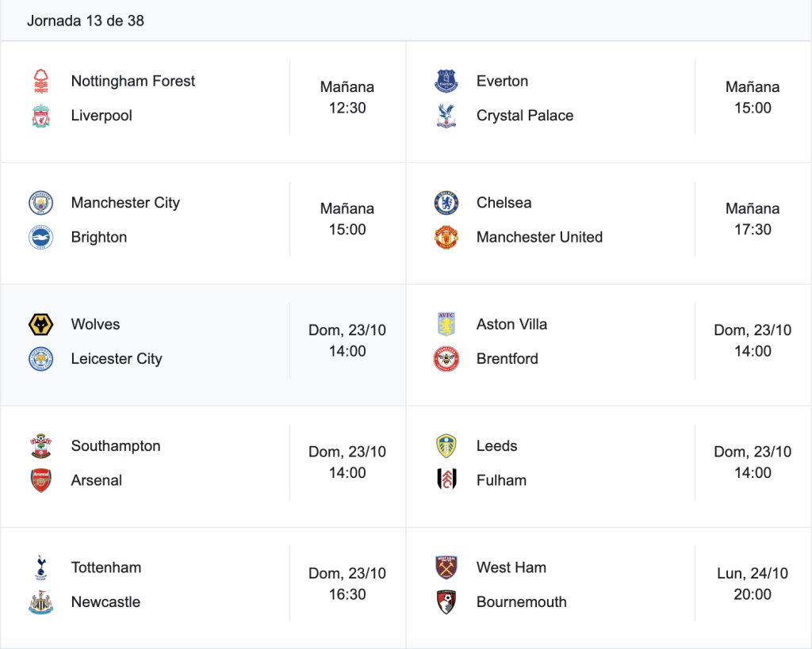812x649 pixels.
Task: Click the Wolves wolf-head icon
Action: 41,325
